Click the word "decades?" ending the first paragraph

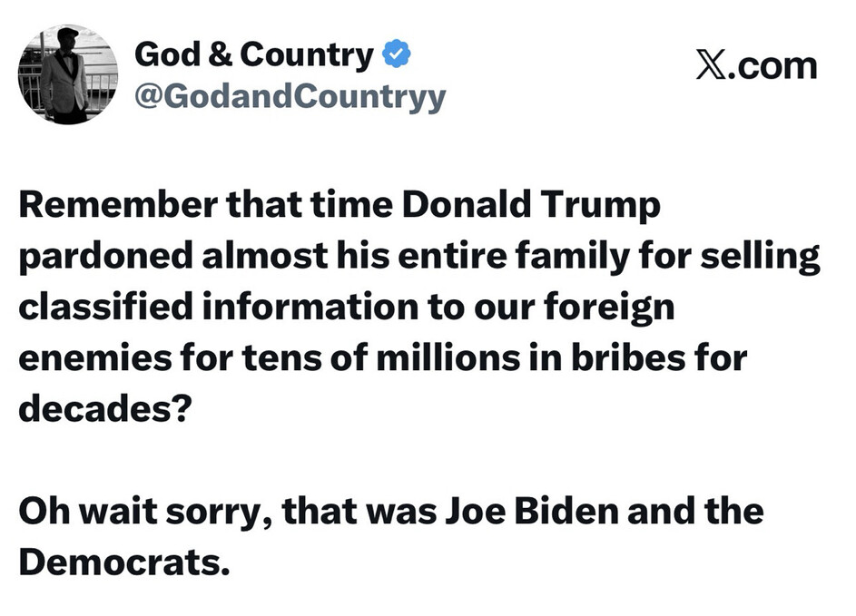coord(103,409)
